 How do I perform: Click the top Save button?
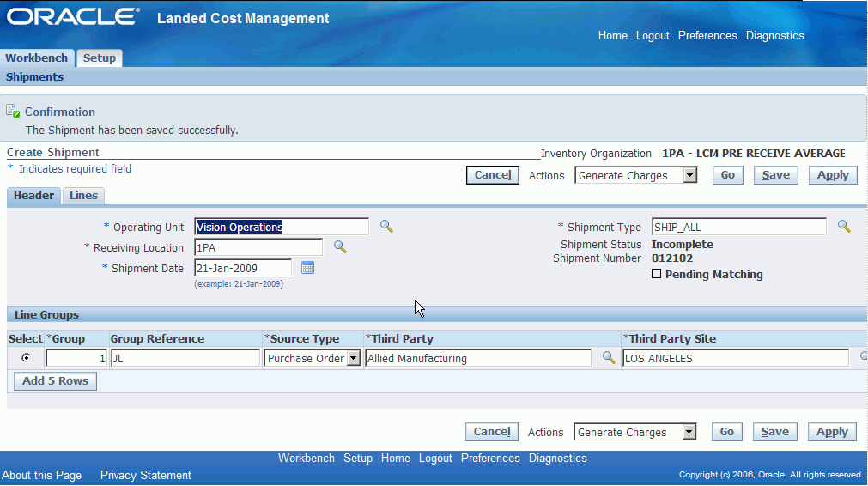click(x=775, y=175)
